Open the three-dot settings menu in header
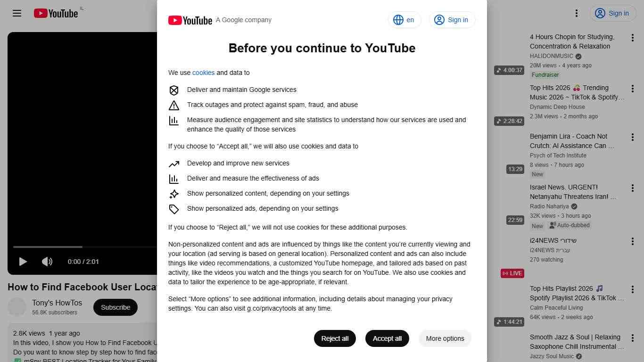This screenshot has height=362, width=644. 576,13
